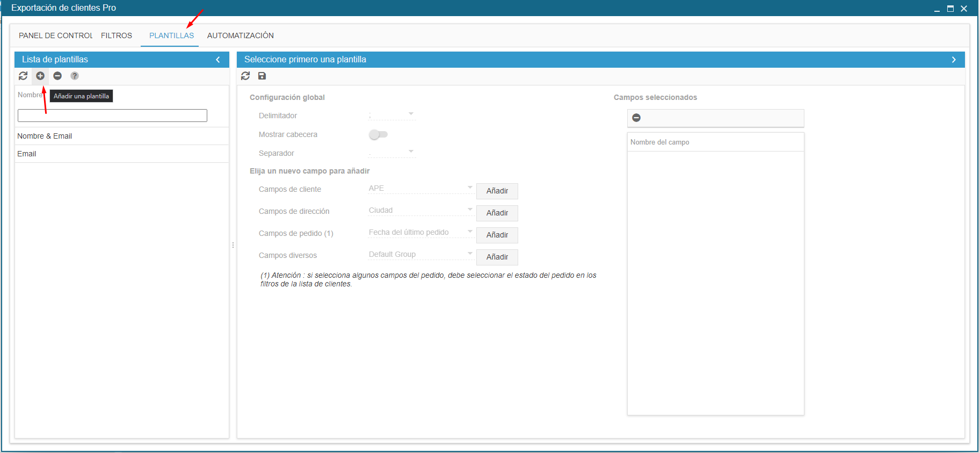Delete template using minus icon

coord(57,76)
